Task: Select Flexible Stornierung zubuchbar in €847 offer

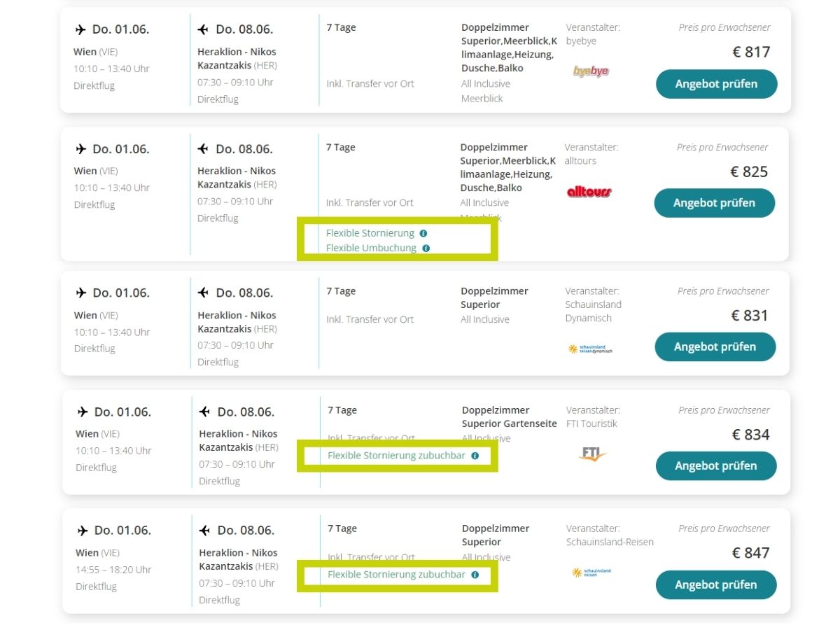Action: click(396, 575)
